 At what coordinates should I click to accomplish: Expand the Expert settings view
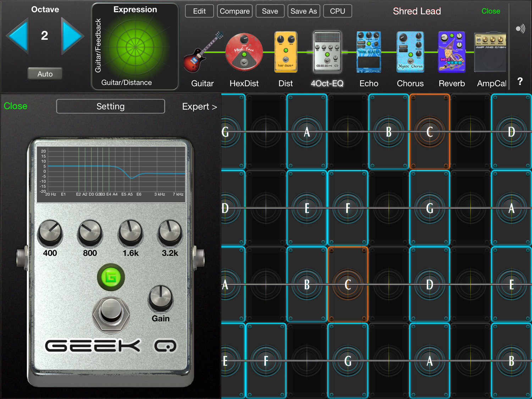click(199, 106)
